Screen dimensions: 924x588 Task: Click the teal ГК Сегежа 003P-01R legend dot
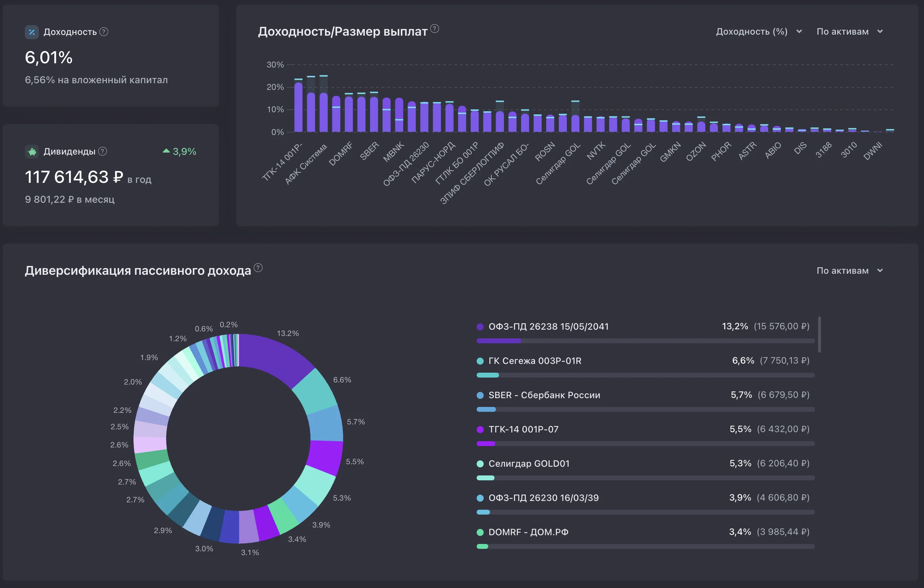pos(480,361)
